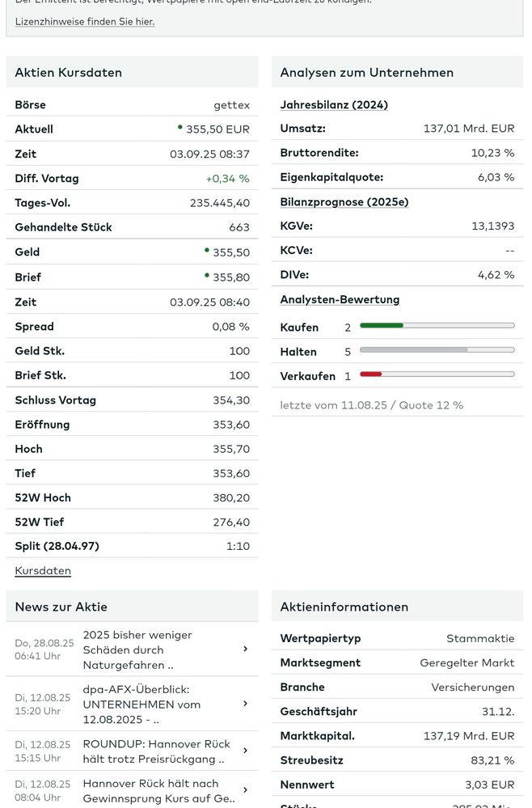
Task: Click the green Kaufen rating bar
Action: [382, 325]
